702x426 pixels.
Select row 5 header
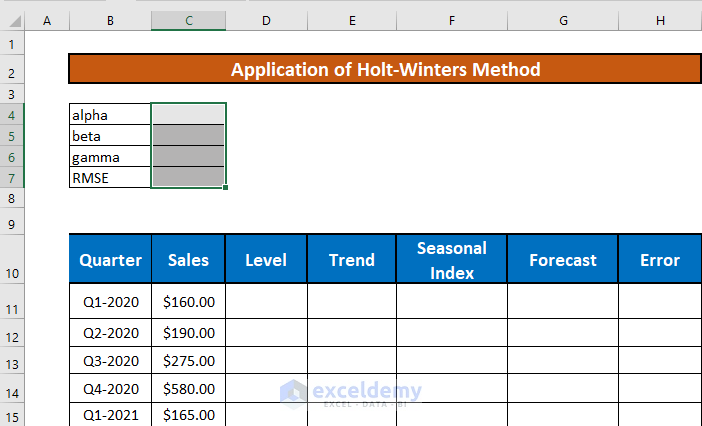coord(12,136)
